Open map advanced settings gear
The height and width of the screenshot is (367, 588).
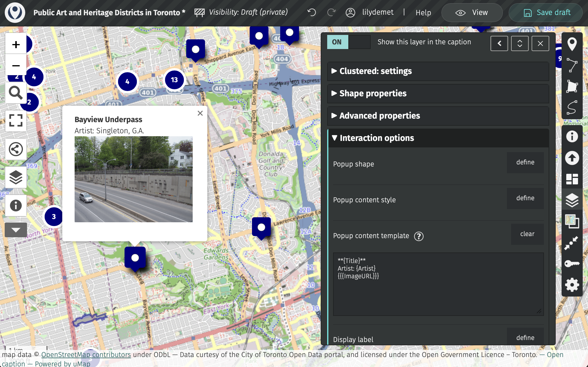[x=572, y=285]
